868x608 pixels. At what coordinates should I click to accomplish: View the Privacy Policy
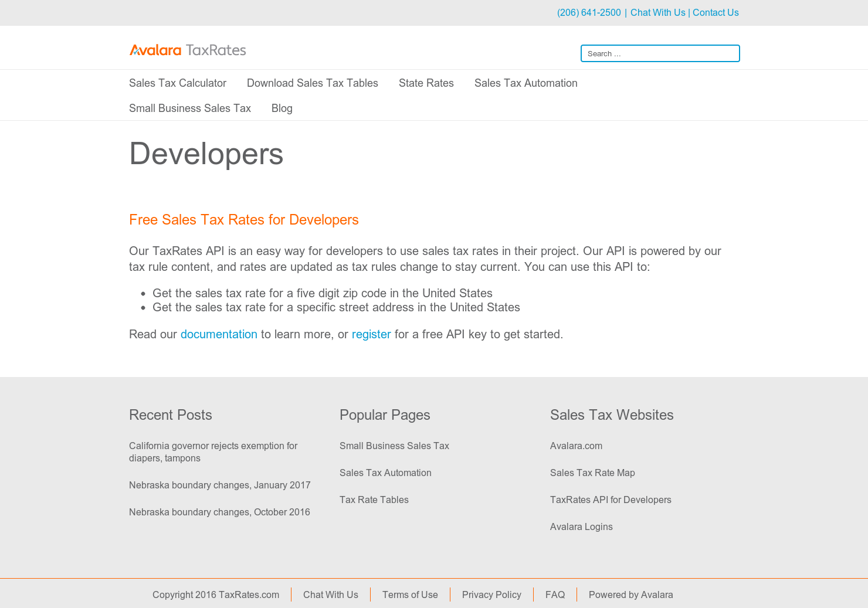coord(491,595)
